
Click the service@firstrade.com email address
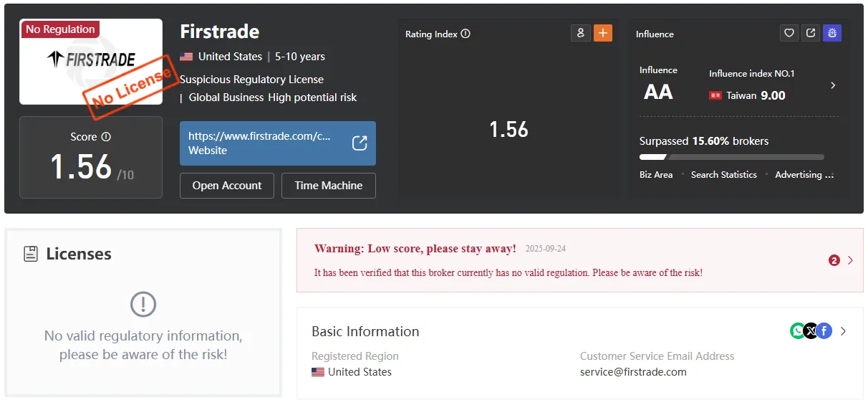tap(633, 372)
